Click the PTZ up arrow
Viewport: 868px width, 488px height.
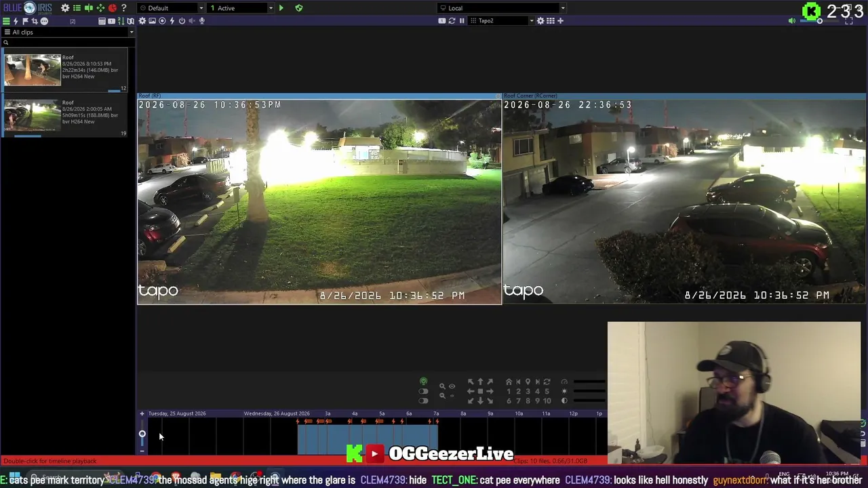coord(480,382)
